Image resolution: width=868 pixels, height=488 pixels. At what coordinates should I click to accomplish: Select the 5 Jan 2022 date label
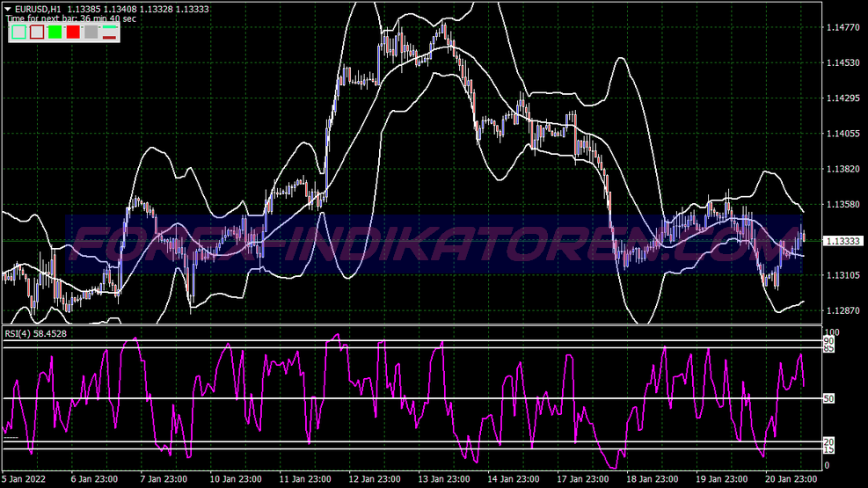tap(24, 479)
